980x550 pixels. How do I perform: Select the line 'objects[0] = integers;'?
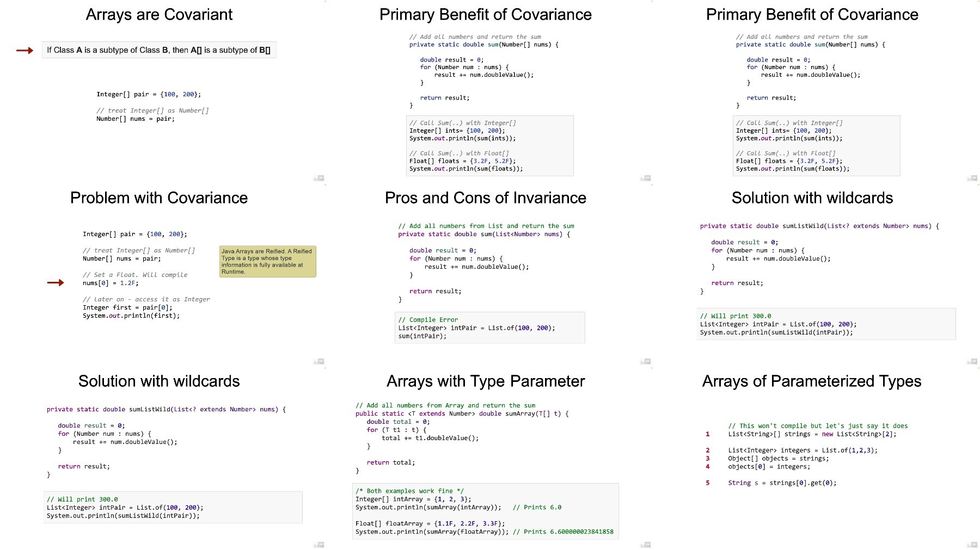point(769,467)
